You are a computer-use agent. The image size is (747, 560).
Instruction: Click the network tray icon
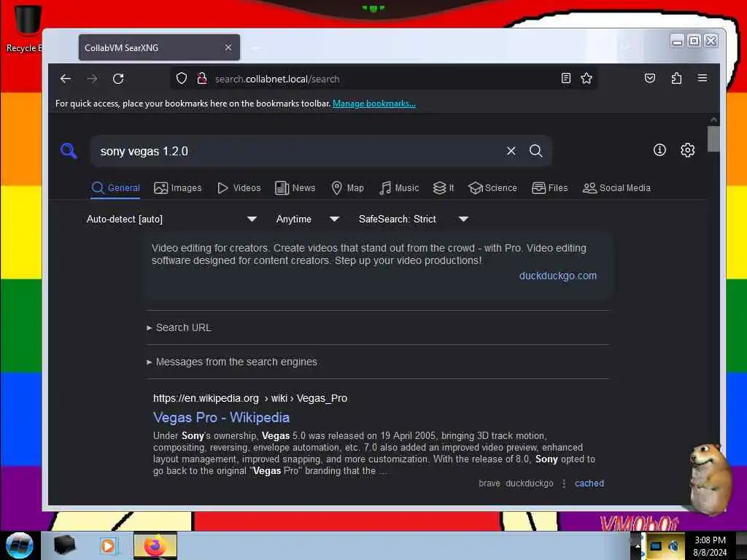click(x=656, y=546)
